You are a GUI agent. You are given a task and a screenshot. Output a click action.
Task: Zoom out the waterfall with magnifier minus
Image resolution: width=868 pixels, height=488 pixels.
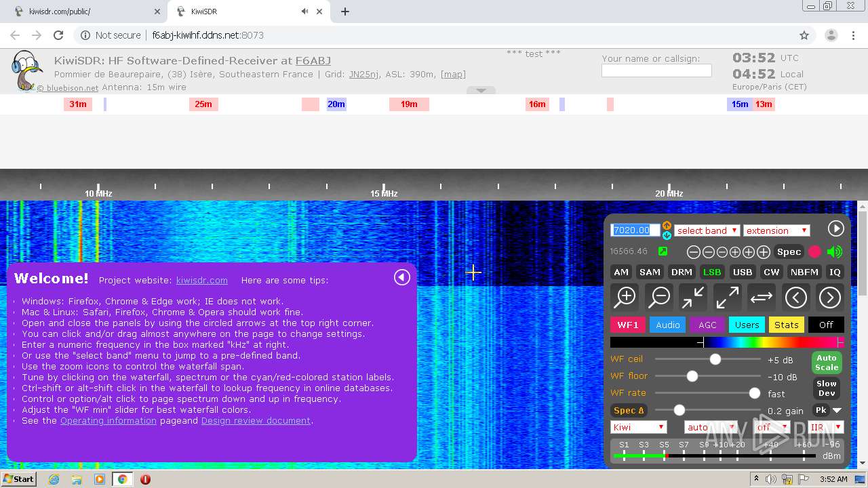(659, 297)
